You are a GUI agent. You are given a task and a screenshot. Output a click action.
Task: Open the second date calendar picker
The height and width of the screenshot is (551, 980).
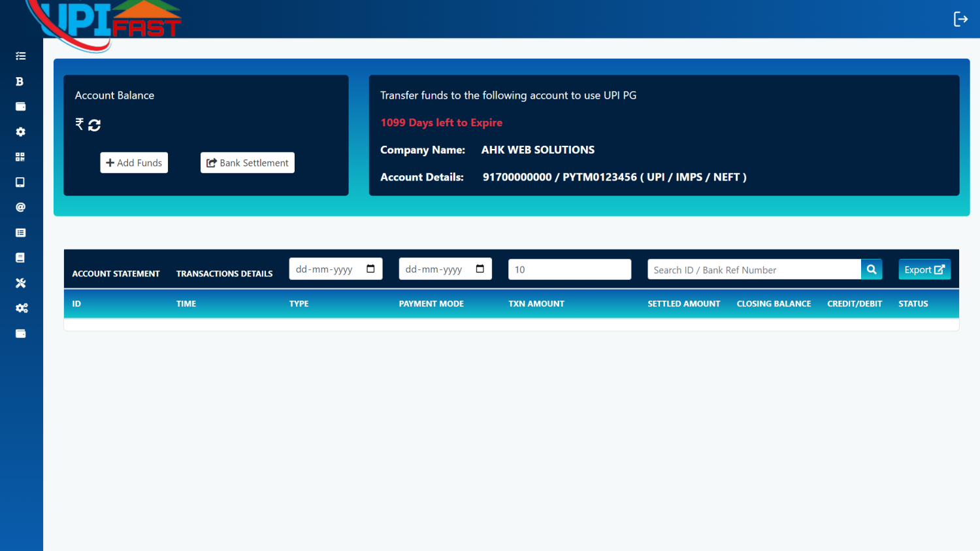(480, 269)
